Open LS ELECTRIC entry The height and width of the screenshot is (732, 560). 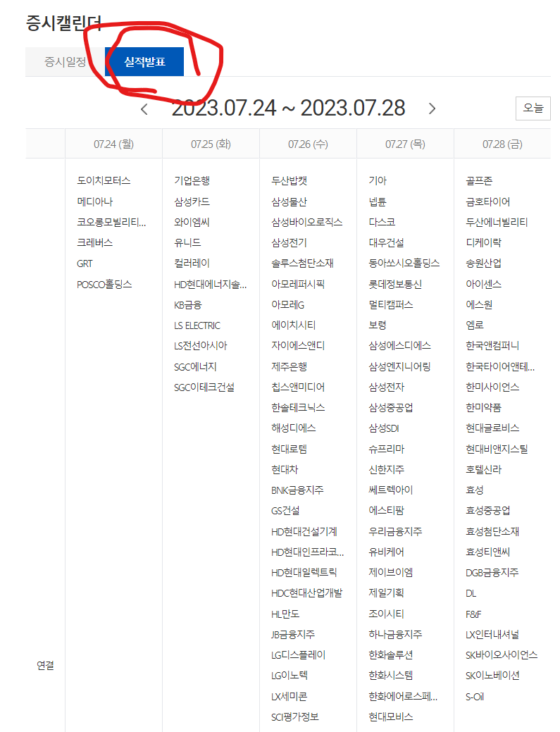197,325
